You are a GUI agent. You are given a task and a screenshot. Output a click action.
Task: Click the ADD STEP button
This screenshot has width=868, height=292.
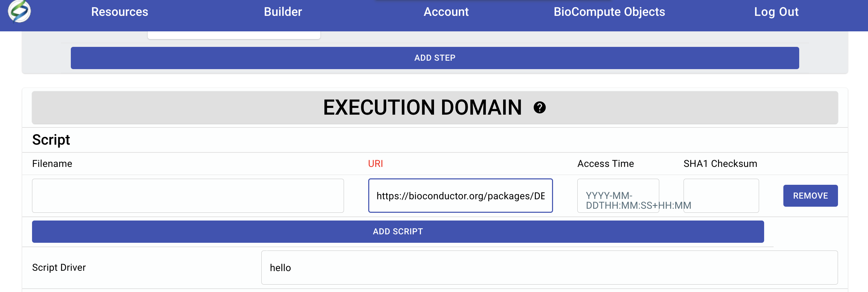435,58
